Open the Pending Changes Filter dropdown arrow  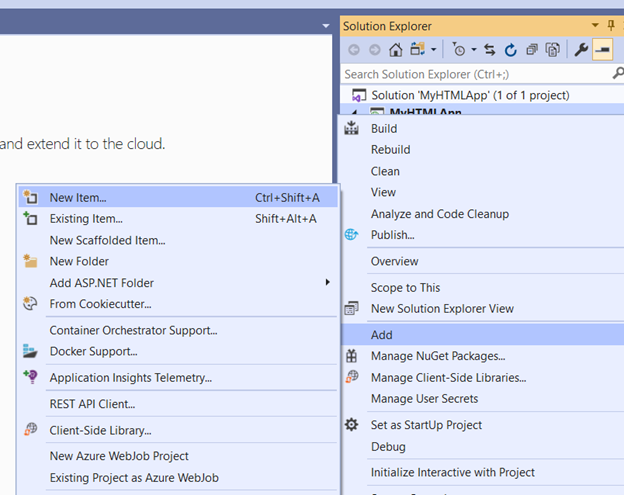tap(474, 50)
